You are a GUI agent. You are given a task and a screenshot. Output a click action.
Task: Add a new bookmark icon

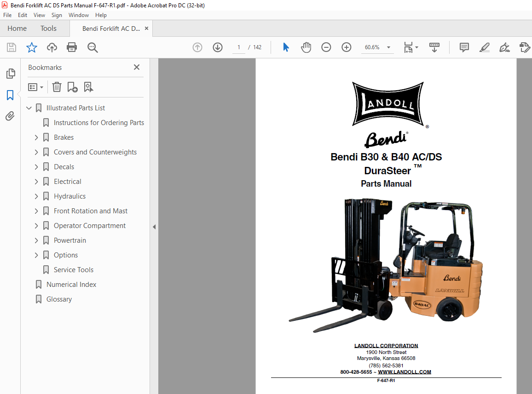[72, 87]
